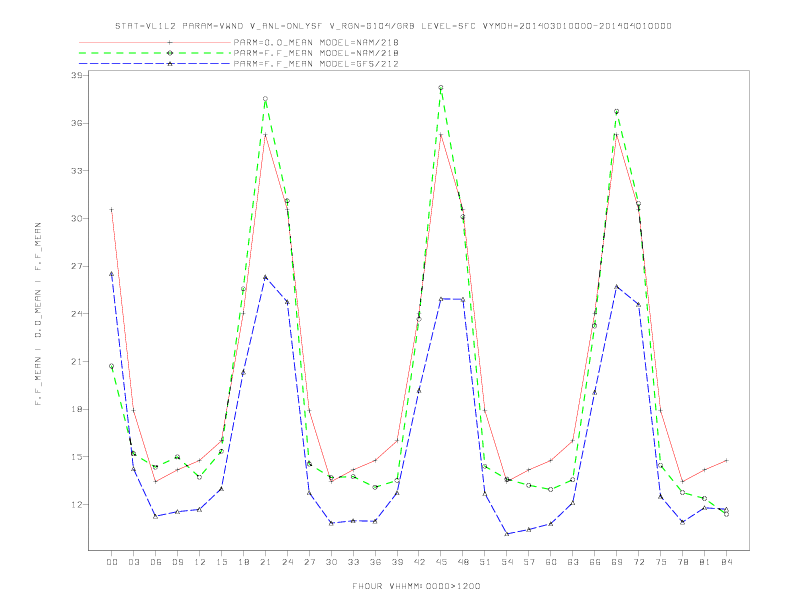Click x-axis hour label 06
The image size is (792, 612).
tap(156, 562)
